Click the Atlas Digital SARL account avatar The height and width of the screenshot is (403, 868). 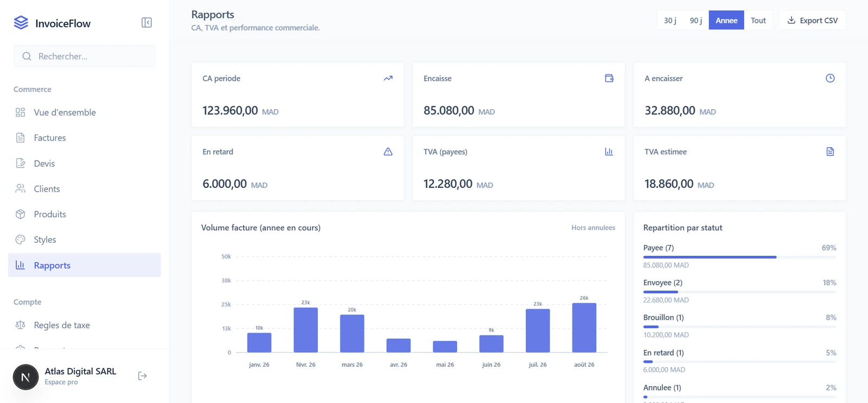coord(25,377)
